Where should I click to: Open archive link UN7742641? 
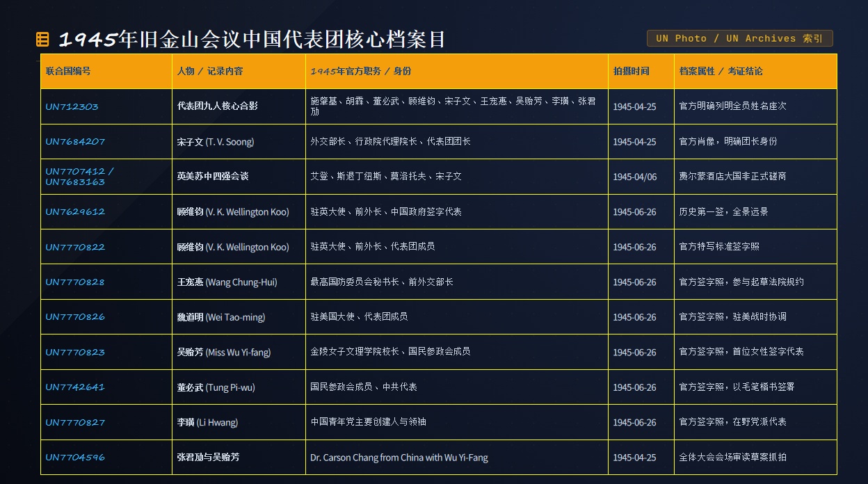point(75,387)
